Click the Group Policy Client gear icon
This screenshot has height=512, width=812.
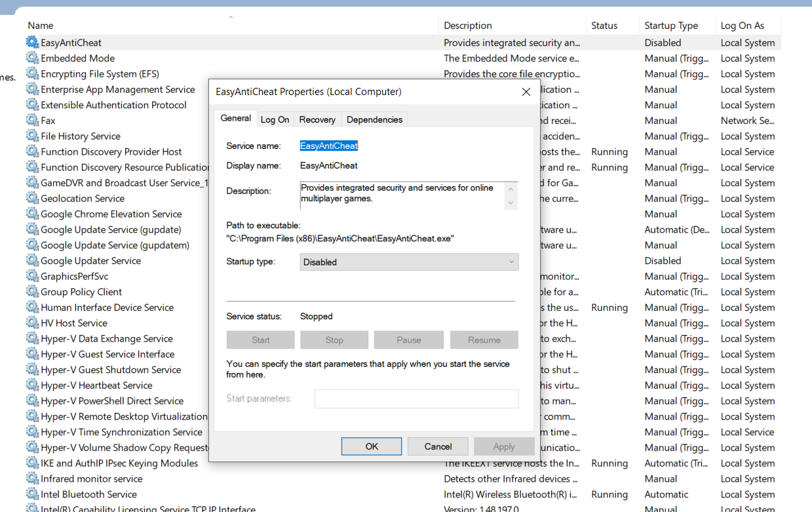[32, 292]
